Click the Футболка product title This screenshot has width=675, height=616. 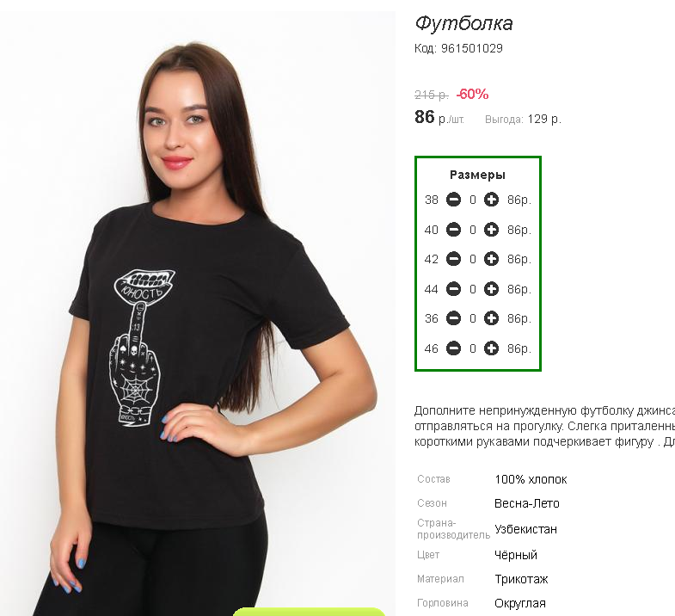(x=463, y=24)
